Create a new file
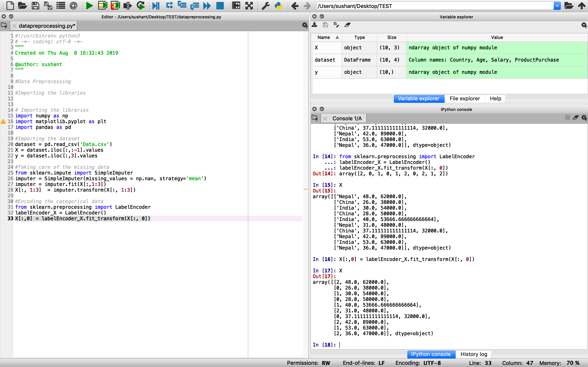 coord(10,6)
